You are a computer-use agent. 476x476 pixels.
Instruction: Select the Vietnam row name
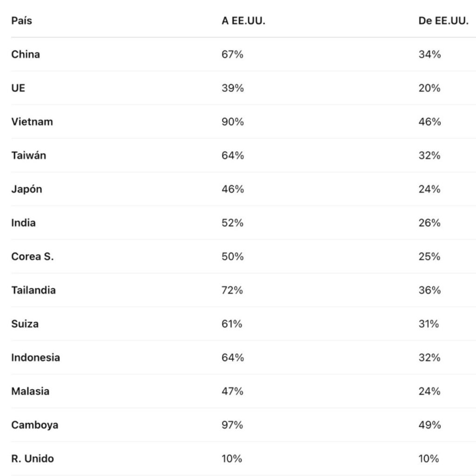32,122
